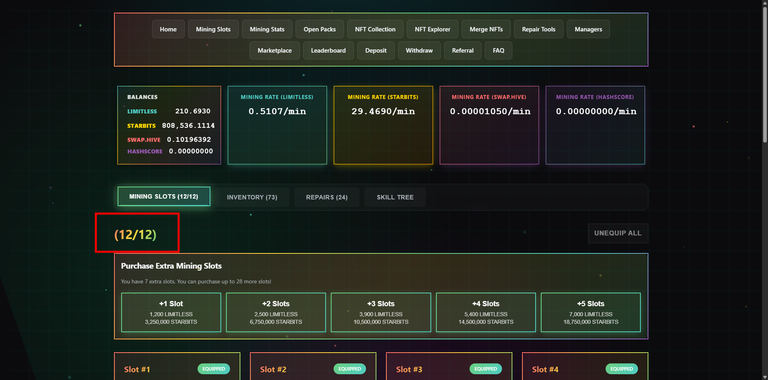Open the Mining Stats page
Screen dimensions: 768x380
[267, 29]
